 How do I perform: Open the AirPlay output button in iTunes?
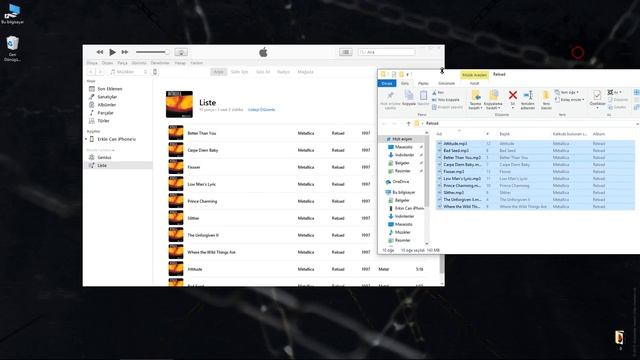[181, 52]
